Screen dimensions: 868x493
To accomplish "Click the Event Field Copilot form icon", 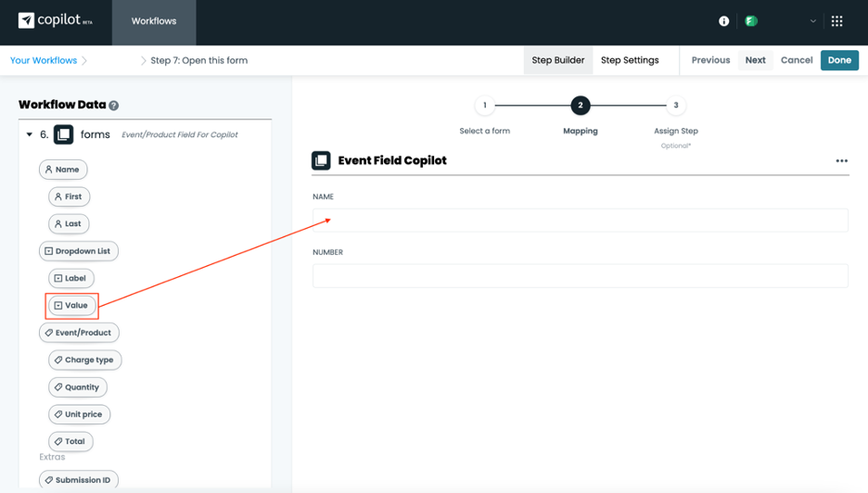I will point(321,160).
